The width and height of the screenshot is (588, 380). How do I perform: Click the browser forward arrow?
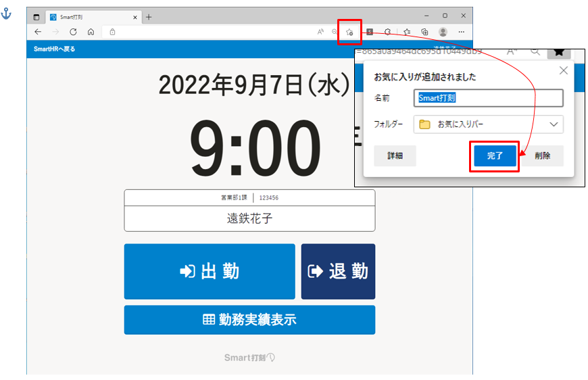(x=55, y=32)
